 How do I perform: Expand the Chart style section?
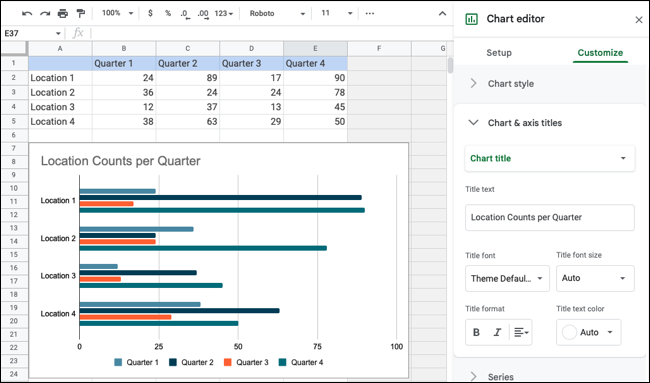(x=550, y=84)
